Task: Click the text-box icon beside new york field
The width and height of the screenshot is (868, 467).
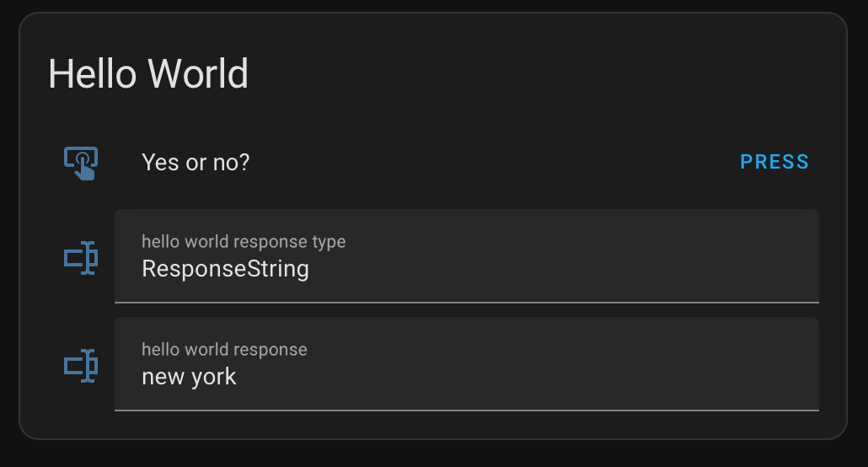Action: [x=81, y=366]
